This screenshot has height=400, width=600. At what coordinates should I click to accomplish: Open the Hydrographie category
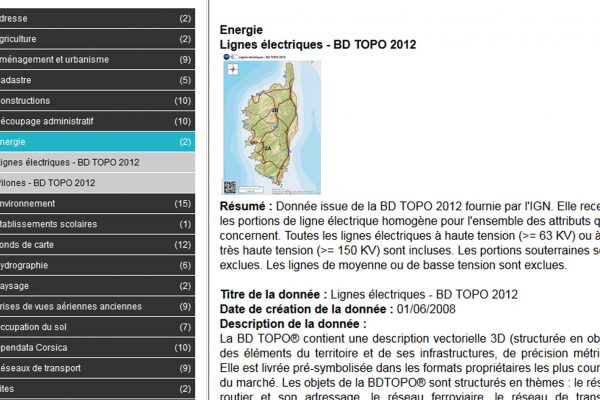[97, 265]
